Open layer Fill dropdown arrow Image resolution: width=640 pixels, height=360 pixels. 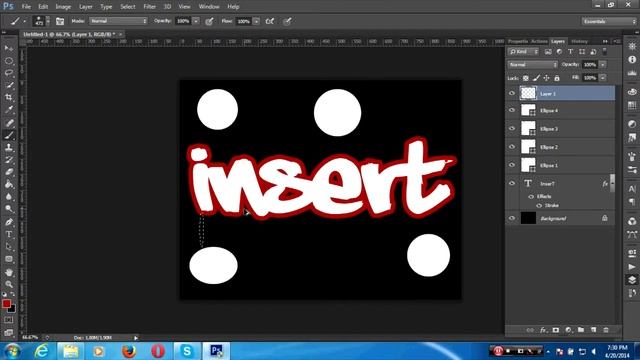603,78
